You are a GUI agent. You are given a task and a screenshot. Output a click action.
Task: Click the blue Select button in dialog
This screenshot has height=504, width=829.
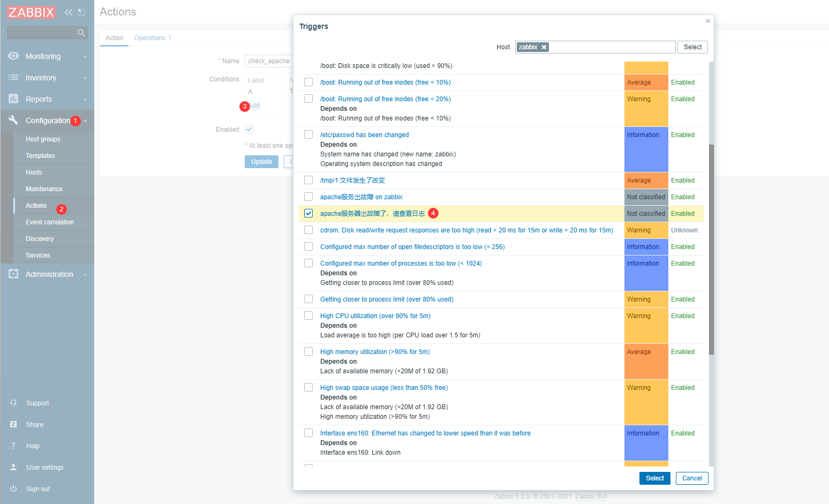(655, 478)
